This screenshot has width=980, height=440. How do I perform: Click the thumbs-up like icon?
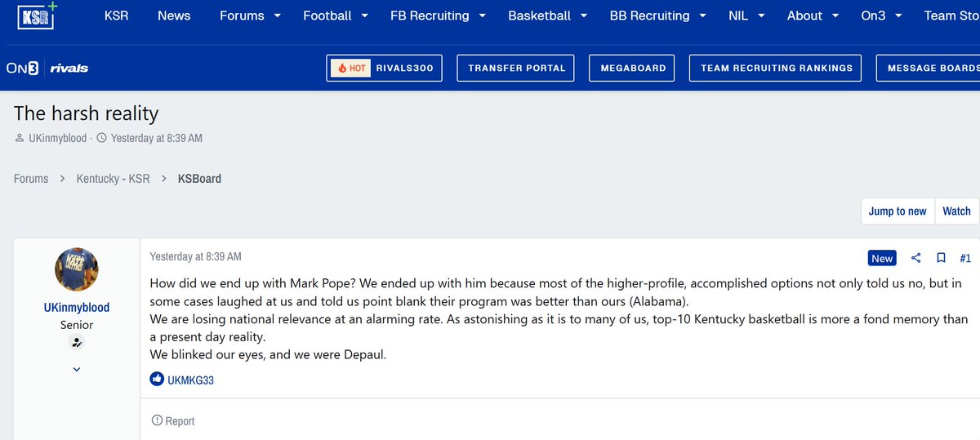tap(157, 379)
